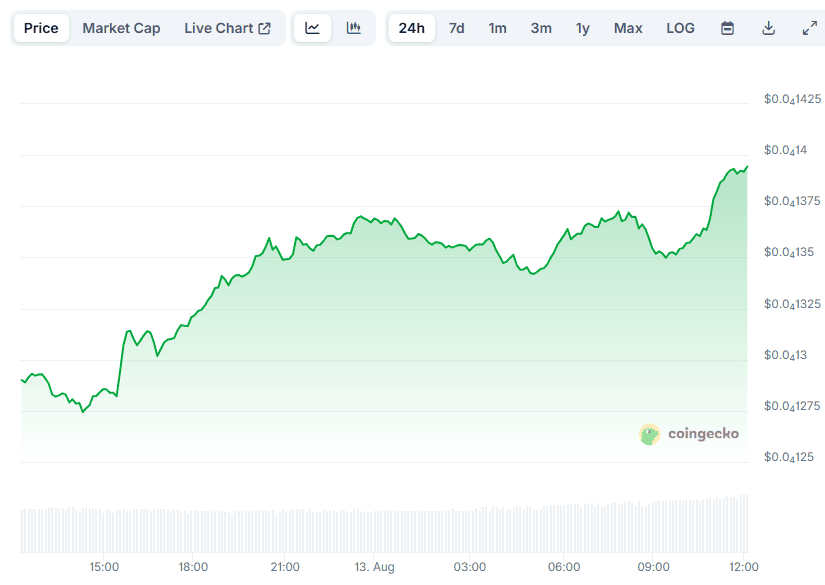Open the calendar date range picker

tap(727, 28)
